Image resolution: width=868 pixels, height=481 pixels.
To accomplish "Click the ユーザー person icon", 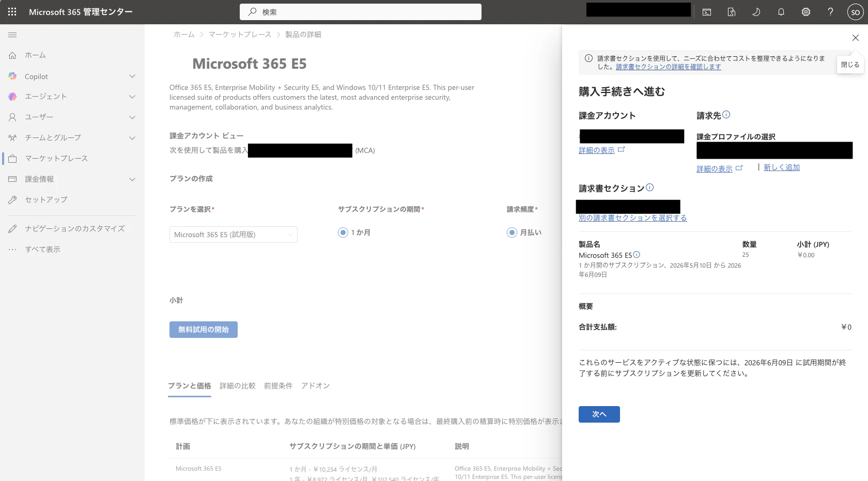I will pyautogui.click(x=12, y=117).
